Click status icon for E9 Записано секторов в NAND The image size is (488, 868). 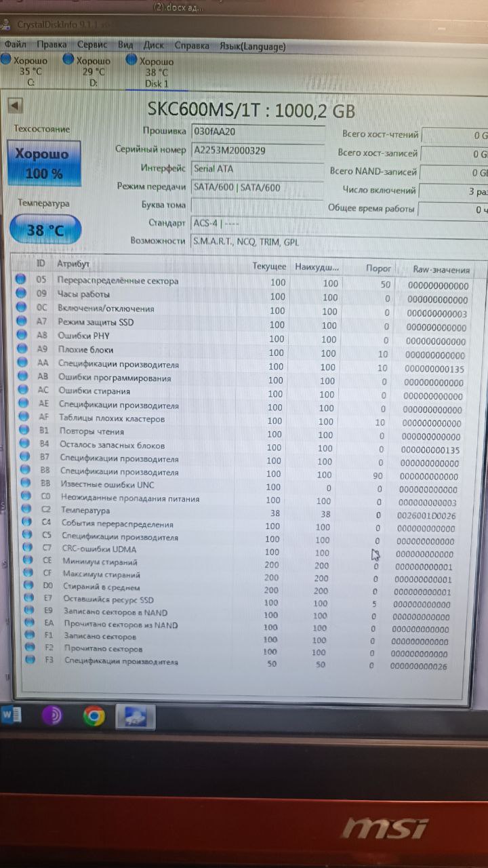(30, 611)
